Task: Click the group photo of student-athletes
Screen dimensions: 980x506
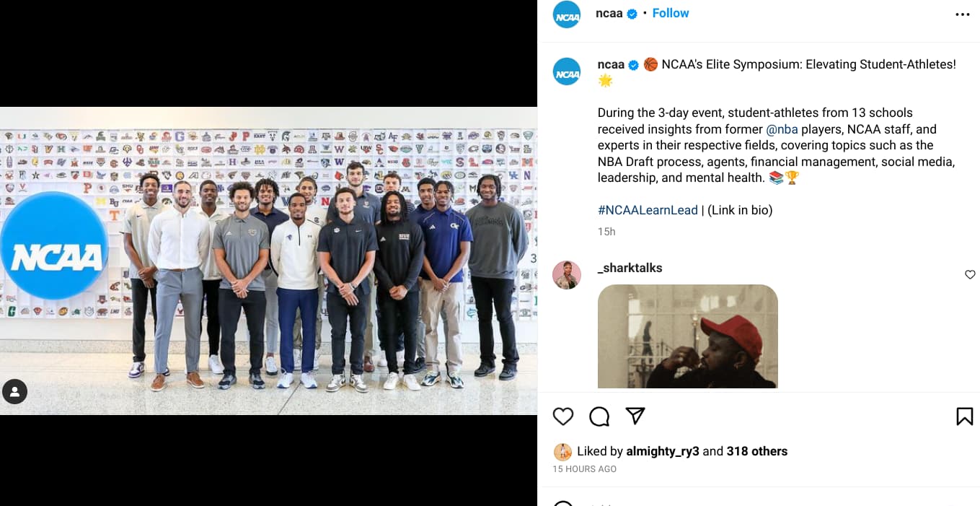Action: (268, 261)
